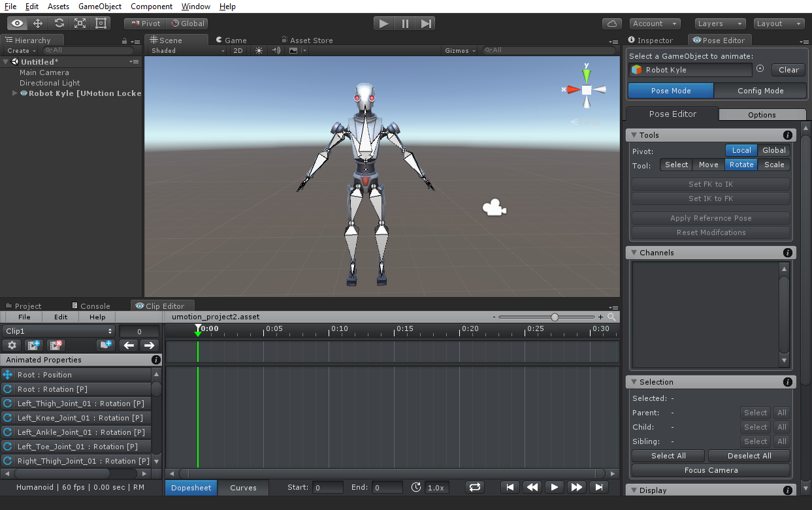Image resolution: width=812 pixels, height=510 pixels.
Task: Click the Select All button
Action: click(668, 456)
